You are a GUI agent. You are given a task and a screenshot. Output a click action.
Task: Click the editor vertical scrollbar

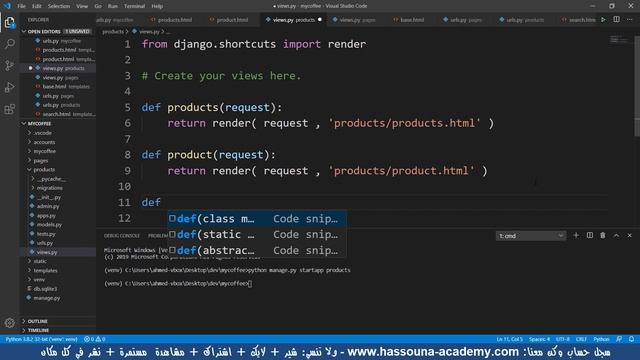click(x=637, y=87)
